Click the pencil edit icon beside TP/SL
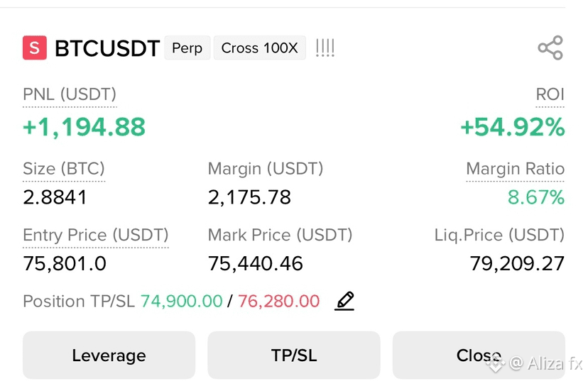 (344, 301)
